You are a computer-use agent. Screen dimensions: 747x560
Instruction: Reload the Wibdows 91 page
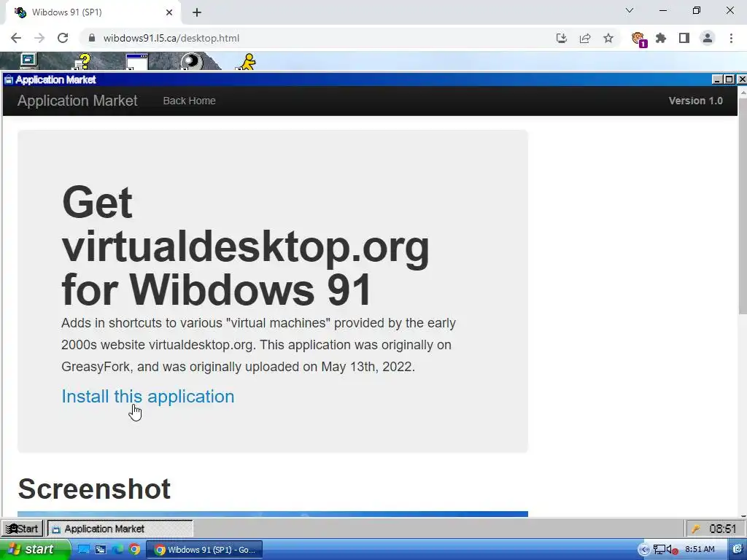pos(63,38)
